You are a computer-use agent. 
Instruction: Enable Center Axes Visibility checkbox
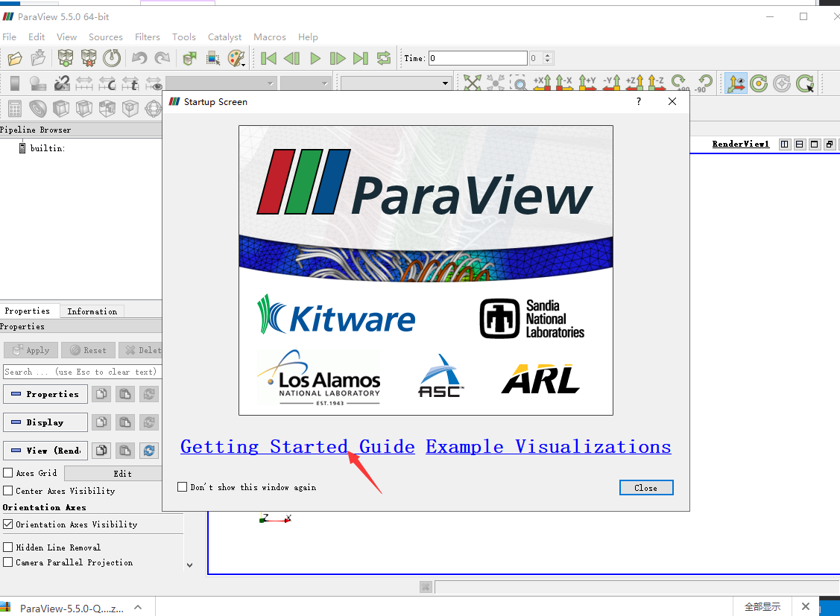point(8,490)
